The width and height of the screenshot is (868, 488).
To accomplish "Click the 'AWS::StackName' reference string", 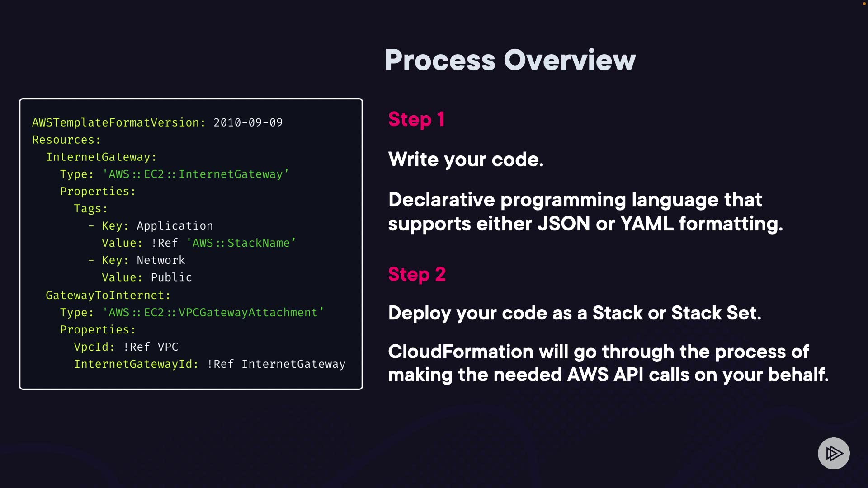I will 241,243.
